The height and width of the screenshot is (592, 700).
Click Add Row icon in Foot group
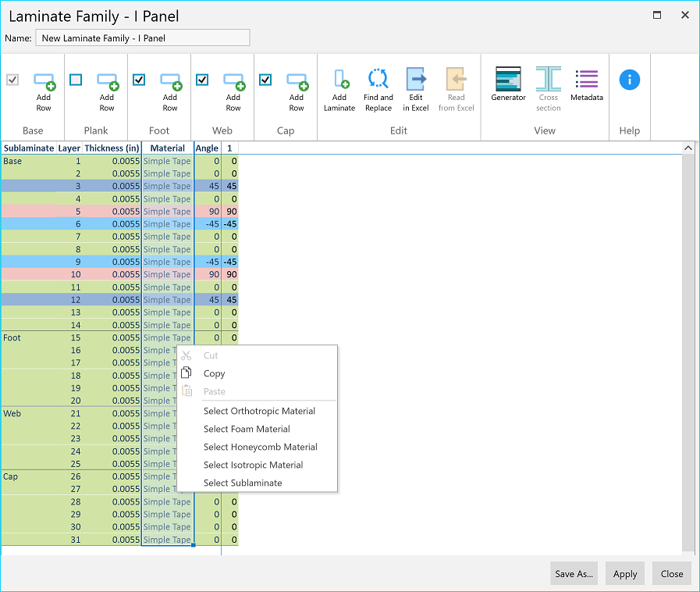coord(171,81)
